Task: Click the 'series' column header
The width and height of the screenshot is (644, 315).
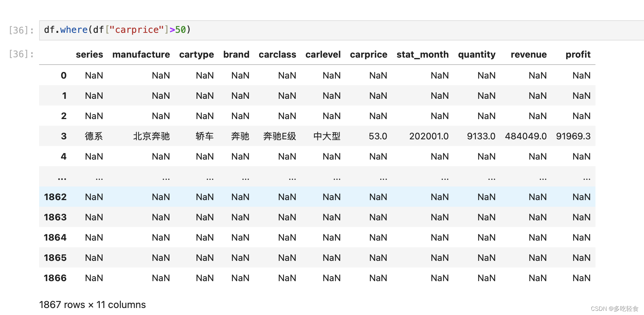Action: point(89,54)
